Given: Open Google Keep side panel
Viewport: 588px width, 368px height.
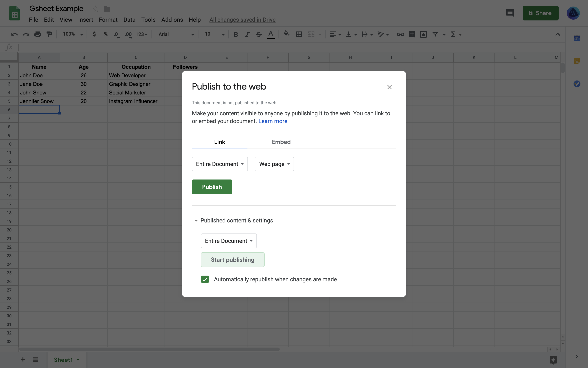Looking at the screenshot, I should point(577,61).
